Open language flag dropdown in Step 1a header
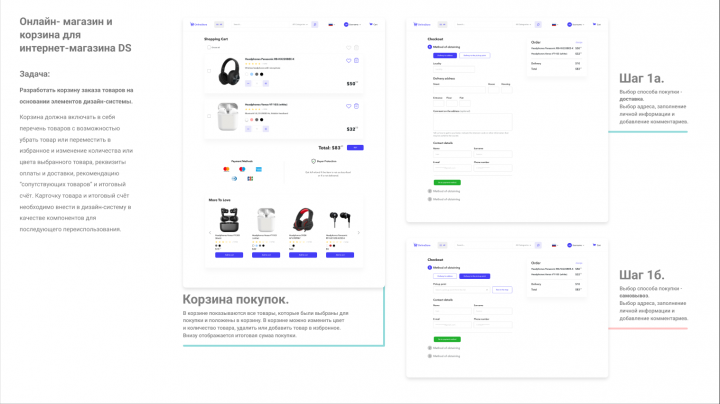This screenshot has width=720, height=404. (x=554, y=24)
